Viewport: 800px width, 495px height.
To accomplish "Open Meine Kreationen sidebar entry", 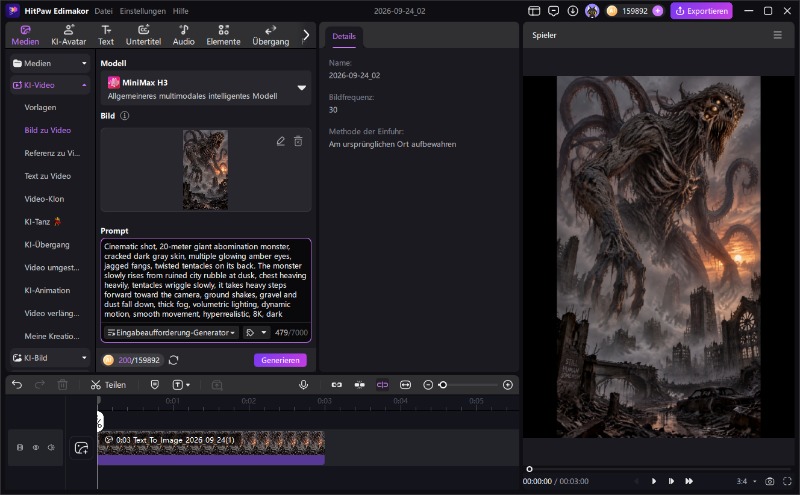I will [x=52, y=336].
